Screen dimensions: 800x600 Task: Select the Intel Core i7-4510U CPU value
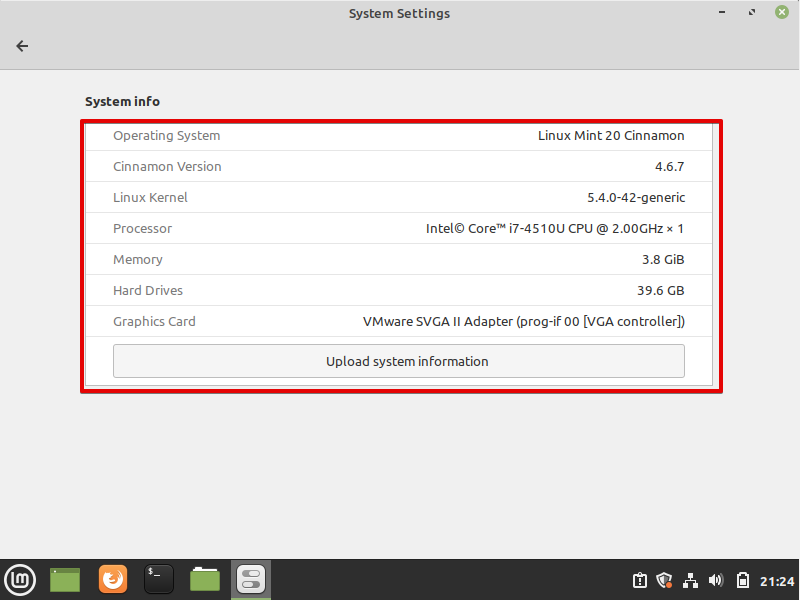tap(555, 229)
